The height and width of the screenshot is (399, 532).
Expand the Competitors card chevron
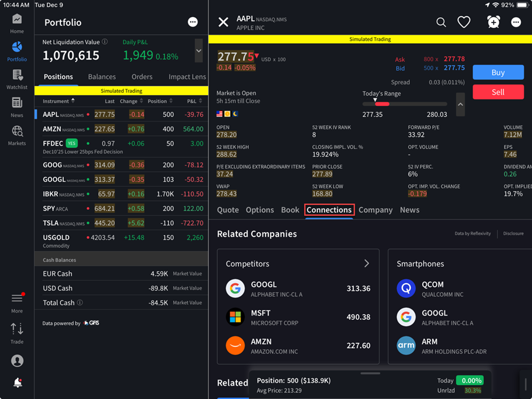coord(366,264)
